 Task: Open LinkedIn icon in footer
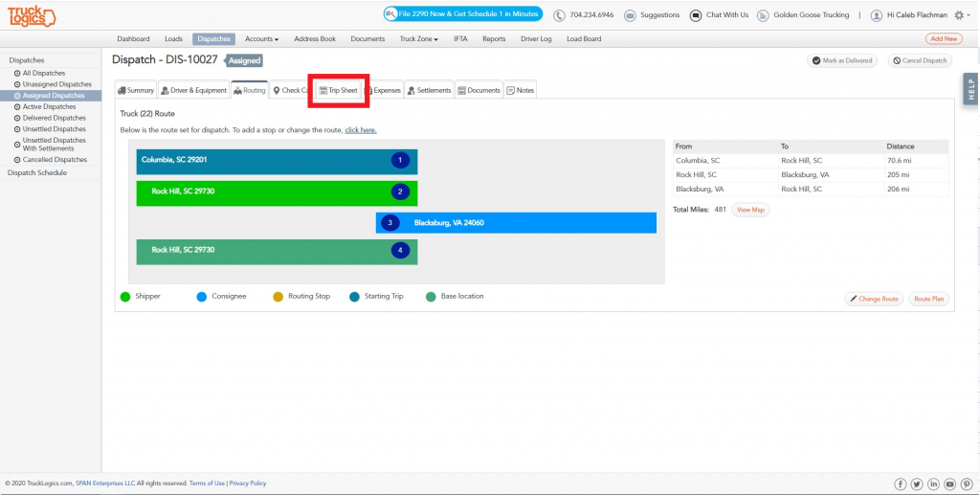coord(934,484)
